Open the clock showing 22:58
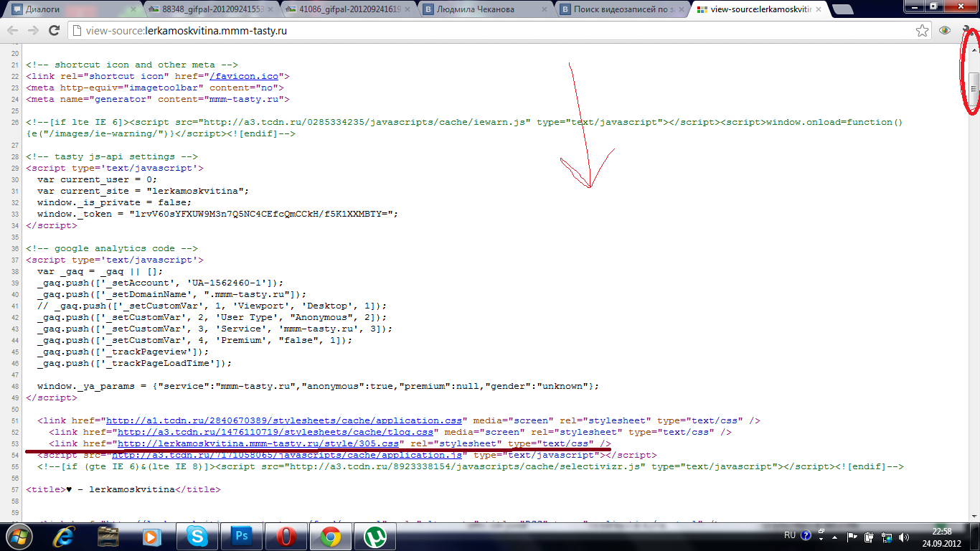The height and width of the screenshot is (551, 980). [941, 537]
